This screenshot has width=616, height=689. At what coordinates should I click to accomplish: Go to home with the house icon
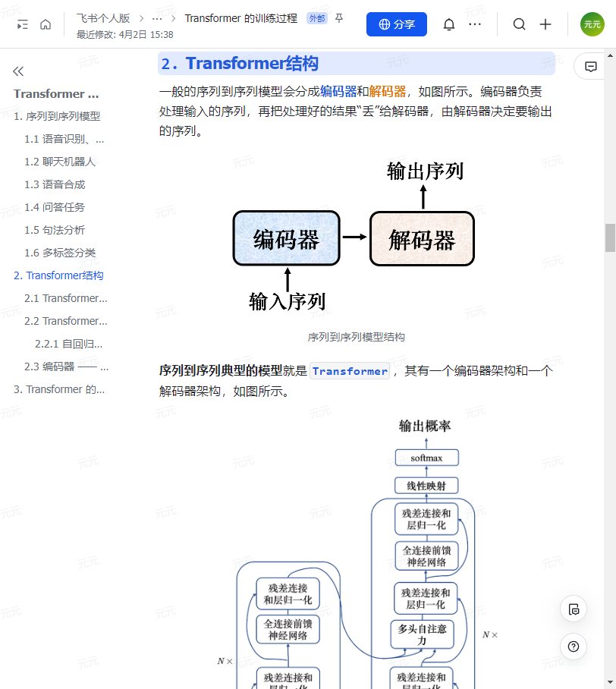click(x=46, y=24)
